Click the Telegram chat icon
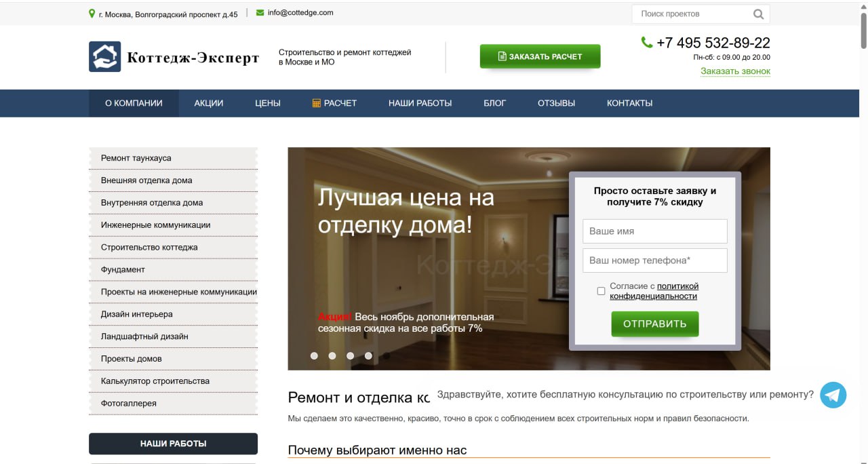 point(833,395)
